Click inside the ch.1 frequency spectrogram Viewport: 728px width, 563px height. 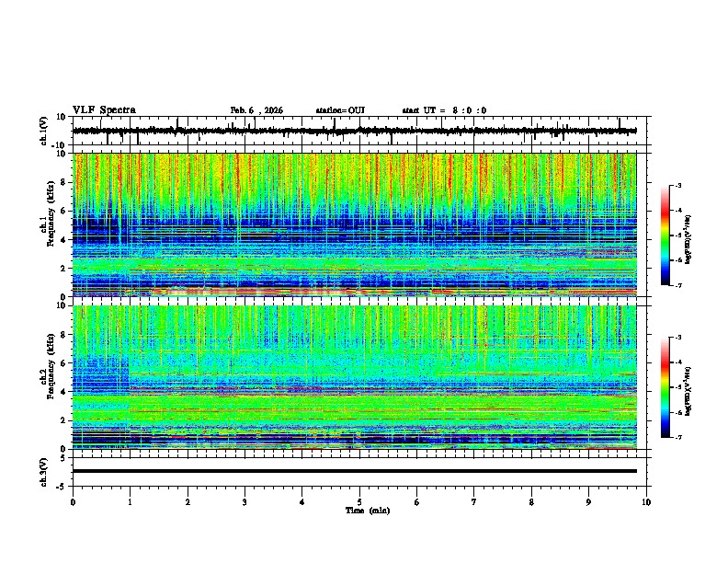[354, 224]
